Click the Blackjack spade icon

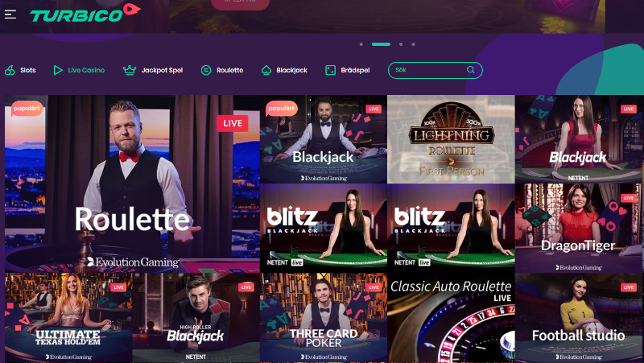266,70
